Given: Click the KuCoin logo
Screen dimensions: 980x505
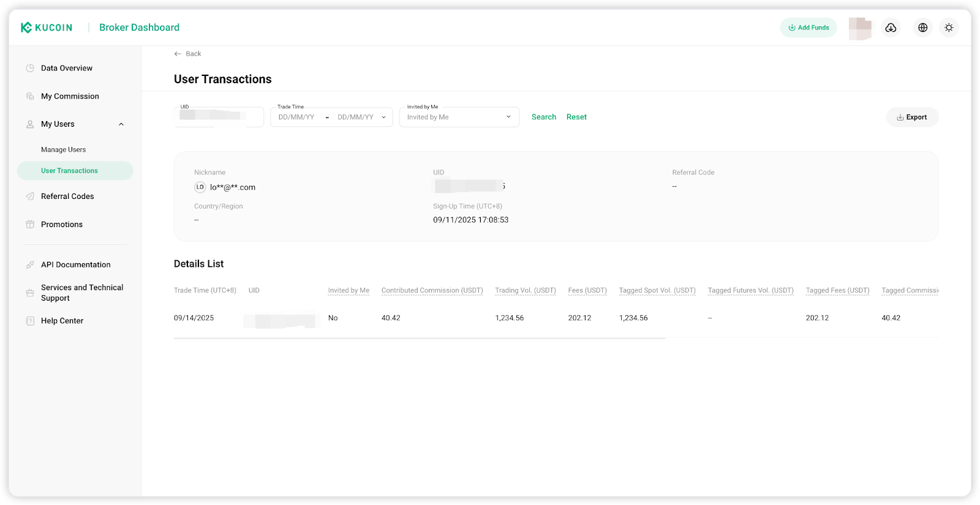Looking at the screenshot, I should point(47,28).
